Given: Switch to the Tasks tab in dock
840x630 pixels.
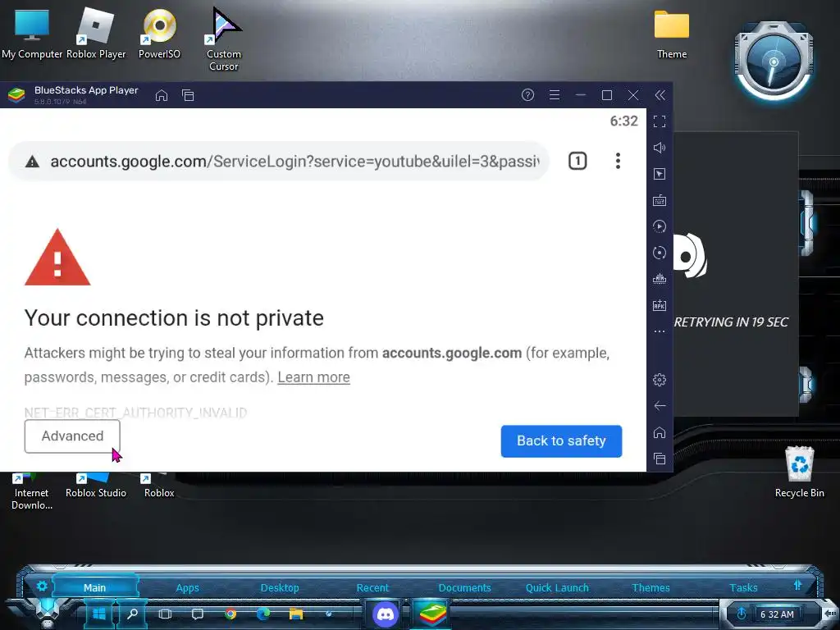Looking at the screenshot, I should 743,587.
